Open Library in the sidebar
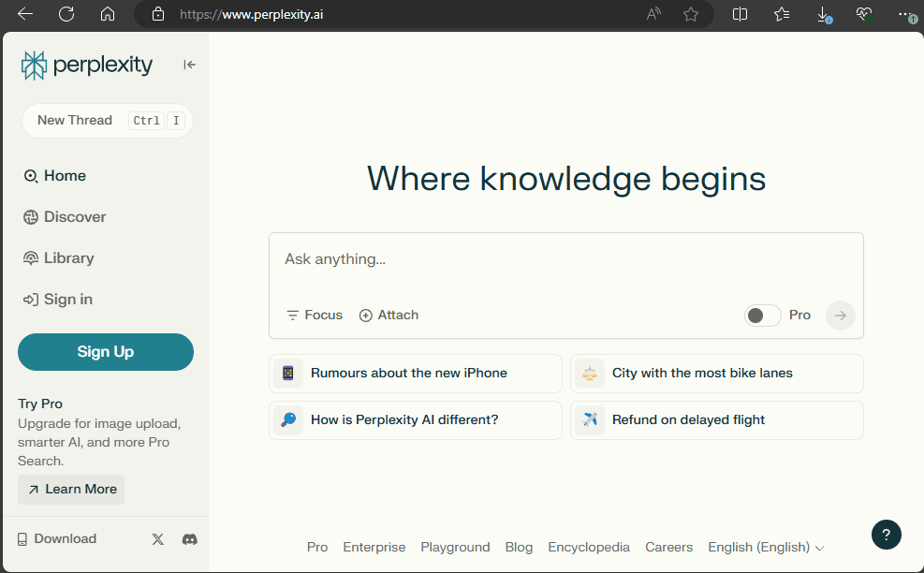Image resolution: width=924 pixels, height=573 pixels. click(x=59, y=258)
